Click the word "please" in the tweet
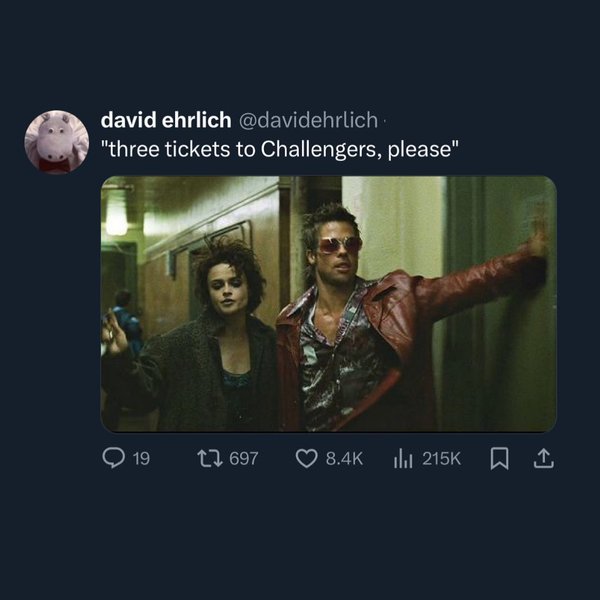Screen dimensions: 600x600 [x=431, y=150]
